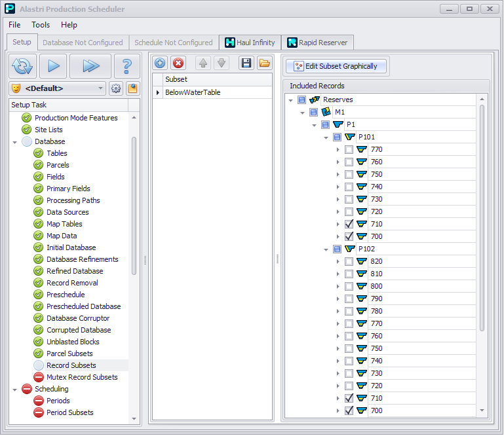Select Mutex Record Subsets setup task
This screenshot has width=504, height=436.
pos(82,378)
